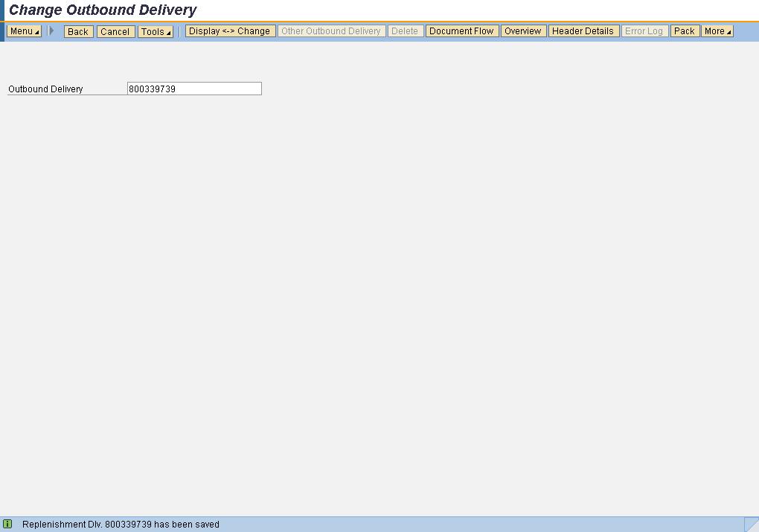Click the greyed-out Delete button

point(406,31)
